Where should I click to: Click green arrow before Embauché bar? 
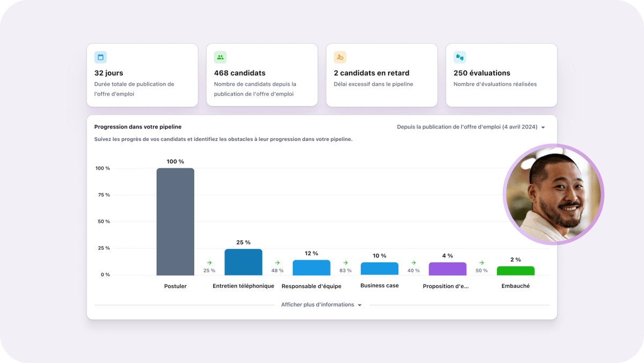click(x=481, y=263)
